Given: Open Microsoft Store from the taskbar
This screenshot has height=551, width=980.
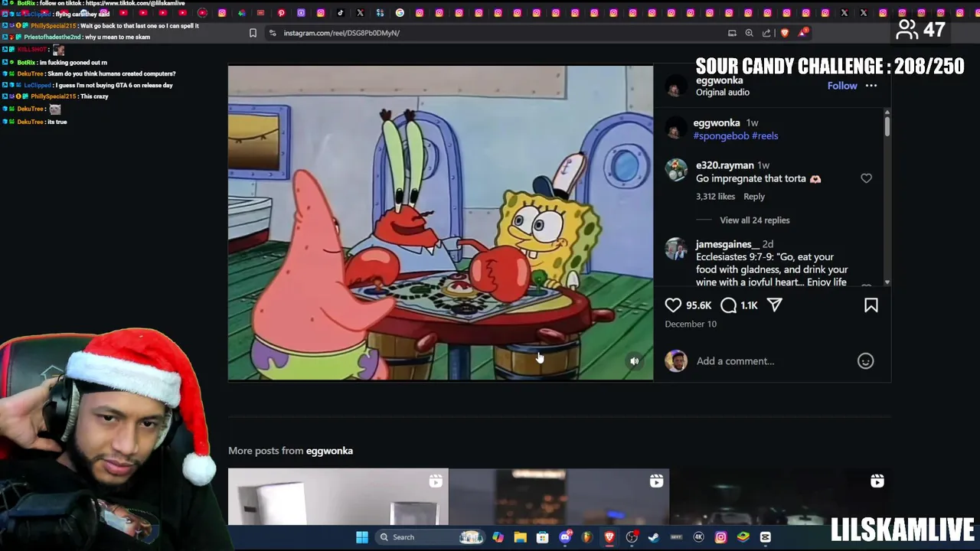Looking at the screenshot, I should click(x=542, y=537).
